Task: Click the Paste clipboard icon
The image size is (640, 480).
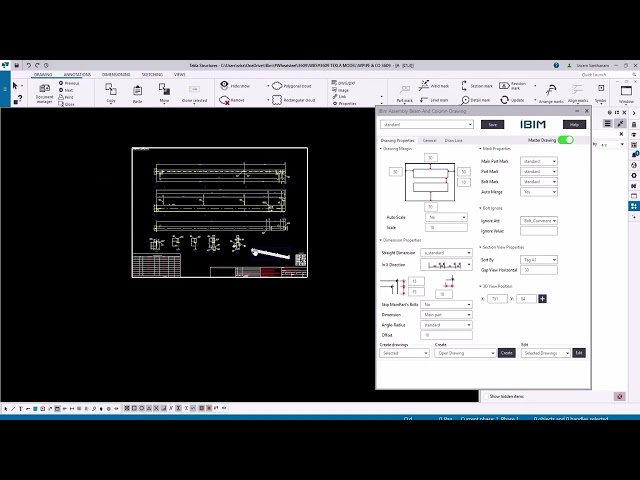Action: tap(138, 90)
